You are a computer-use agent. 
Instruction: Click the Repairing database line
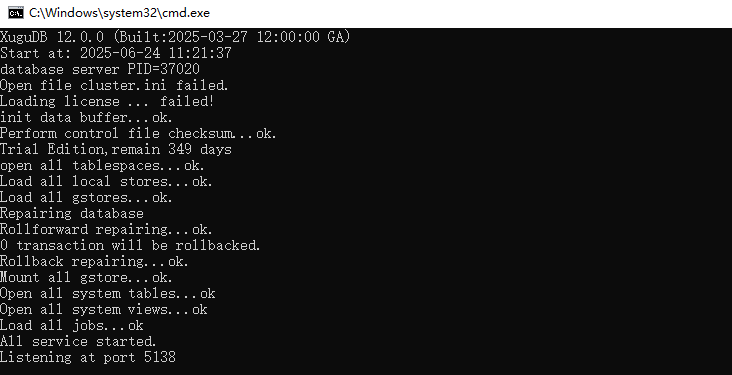coord(72,213)
